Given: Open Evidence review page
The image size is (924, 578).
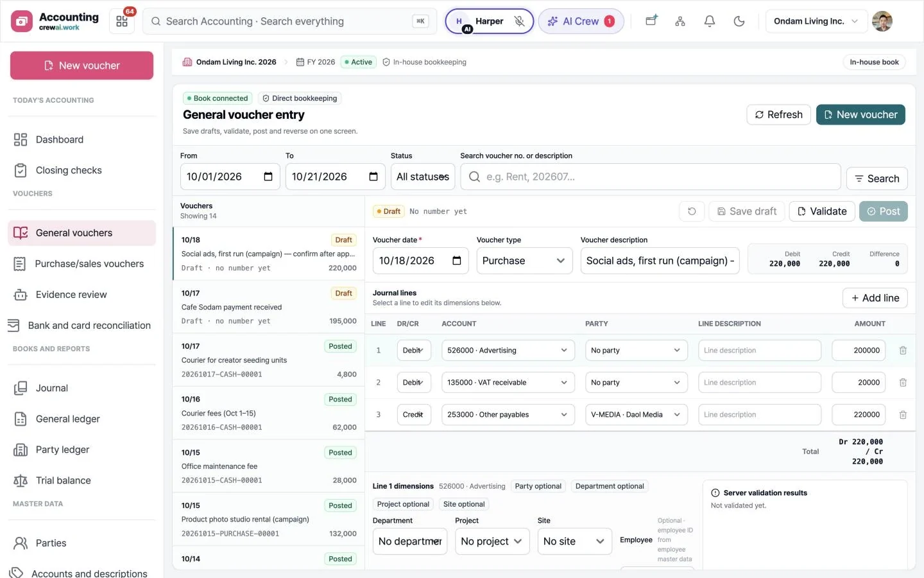Looking at the screenshot, I should click(x=81, y=294).
